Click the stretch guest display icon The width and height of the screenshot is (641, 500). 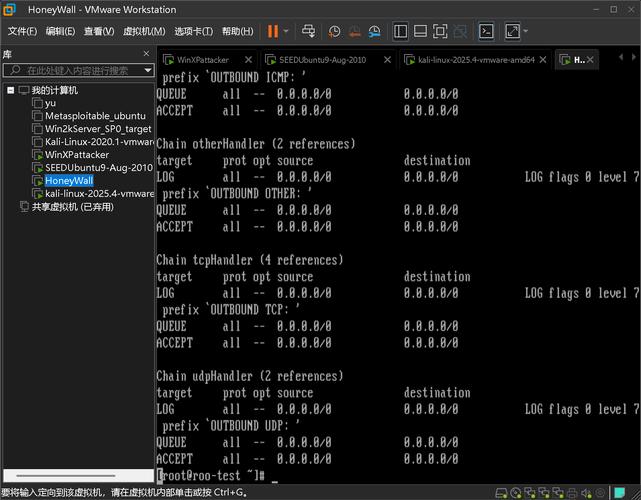512,31
